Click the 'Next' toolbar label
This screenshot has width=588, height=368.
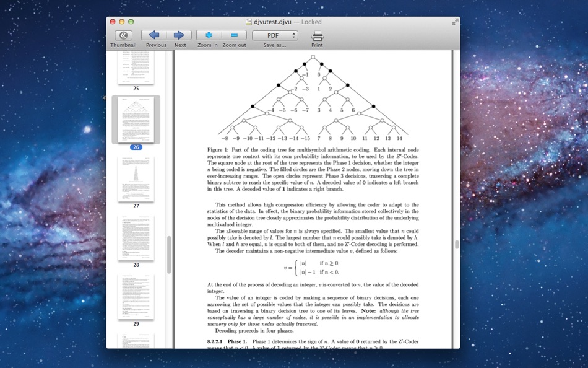tap(180, 45)
